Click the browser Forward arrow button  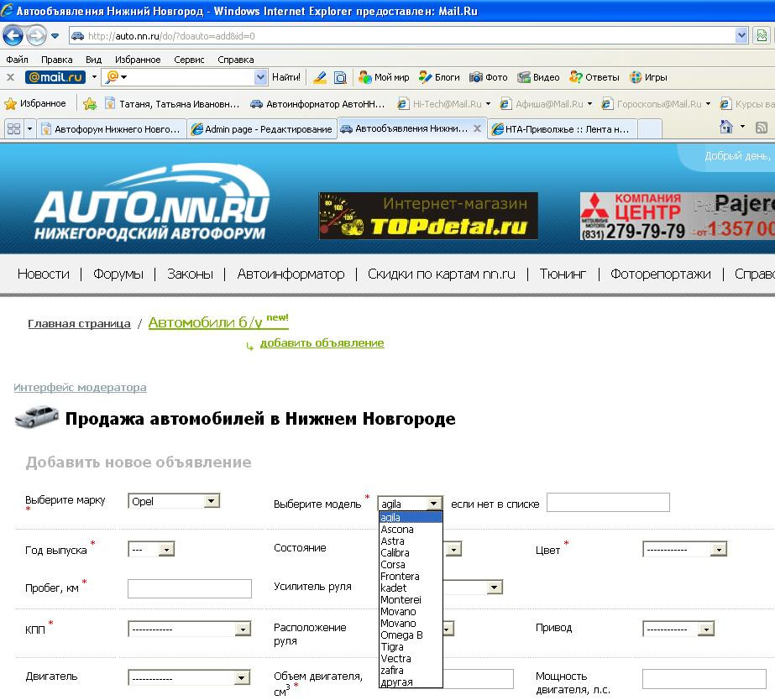tap(35, 35)
